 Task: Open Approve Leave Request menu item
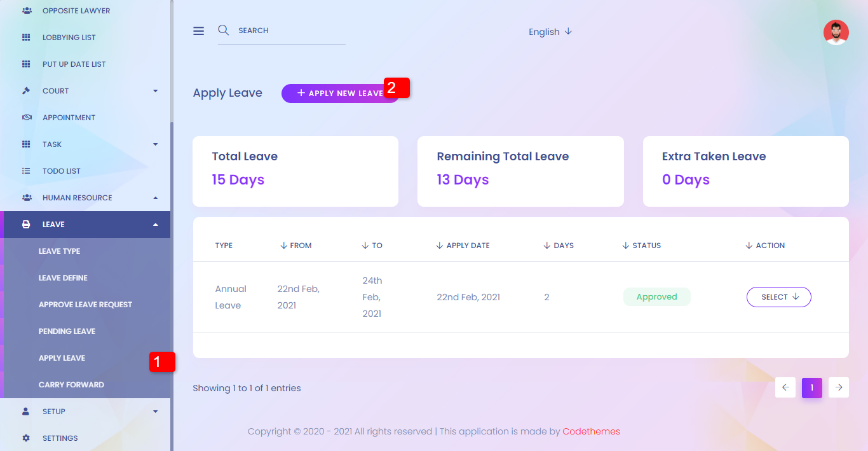click(85, 305)
